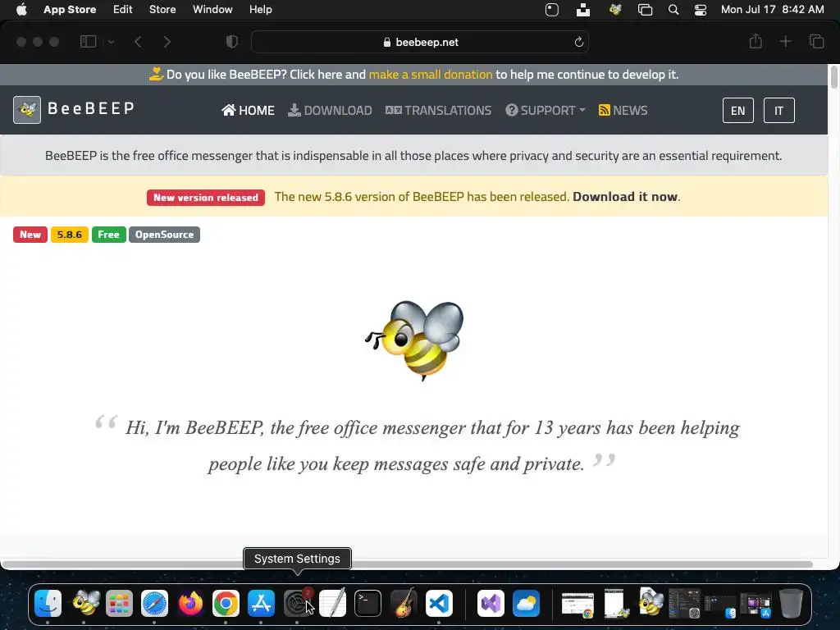840x630 pixels.
Task: Click the screen recording menu bar icon
Action: click(x=552, y=10)
